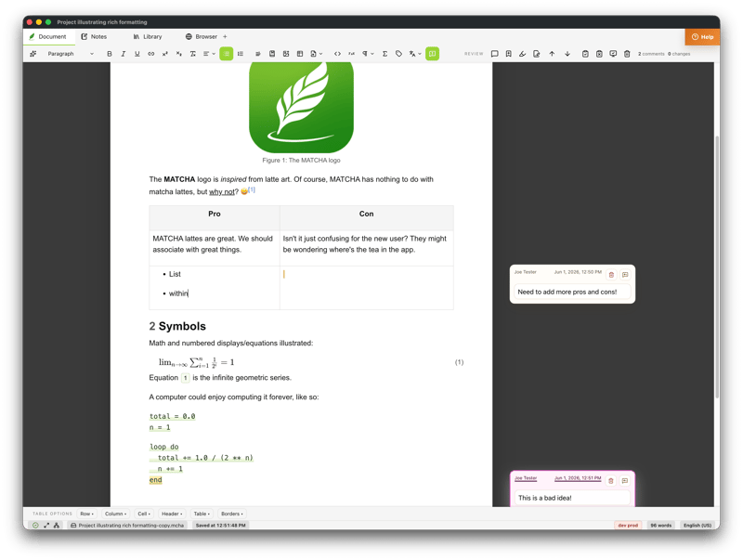Clear text formatting
The width and height of the screenshot is (743, 560).
pos(193,54)
